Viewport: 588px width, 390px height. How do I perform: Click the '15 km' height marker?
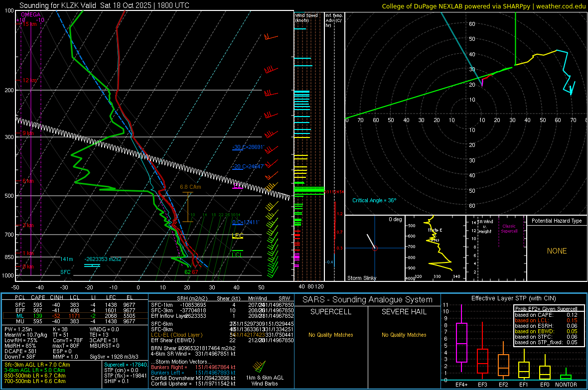30,24
